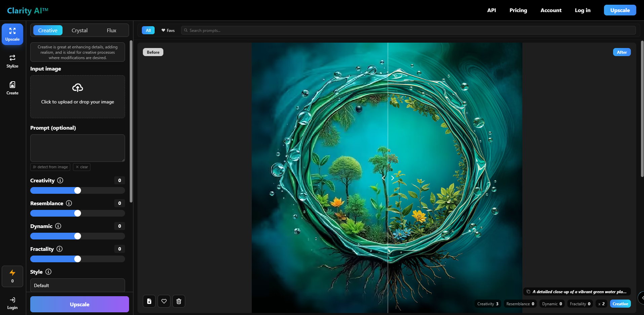Screen dimensions: 644x315
Task: Adjust the Dynamic slider
Action: (78, 236)
